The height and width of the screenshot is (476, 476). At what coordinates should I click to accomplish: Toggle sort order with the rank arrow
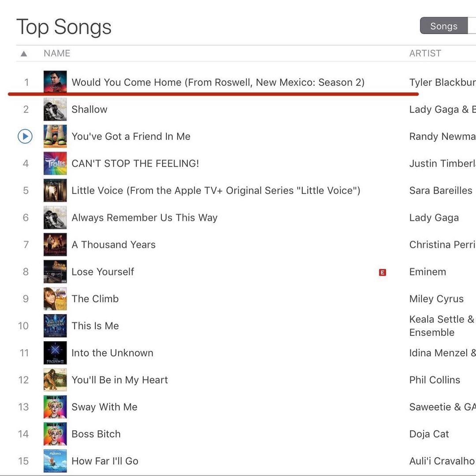tap(24, 54)
